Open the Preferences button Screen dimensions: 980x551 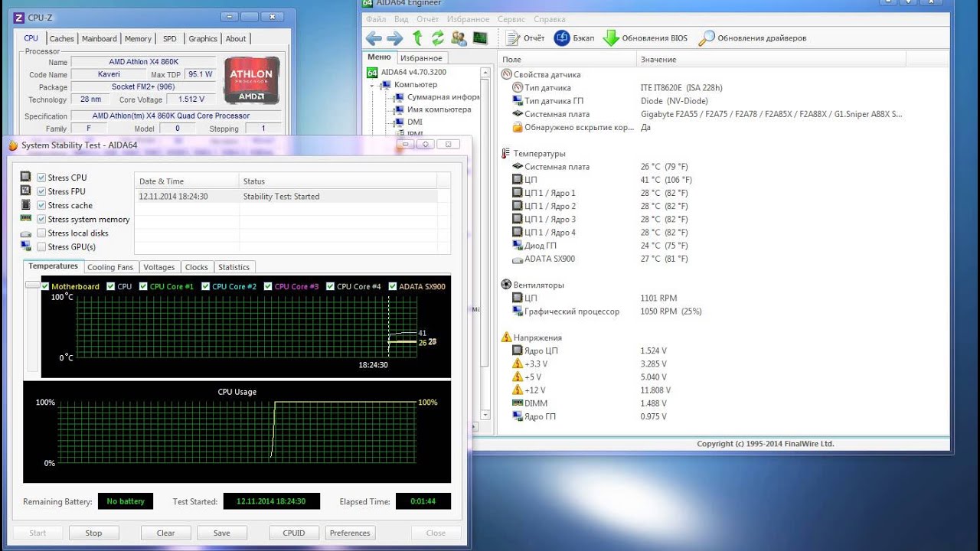tap(350, 533)
